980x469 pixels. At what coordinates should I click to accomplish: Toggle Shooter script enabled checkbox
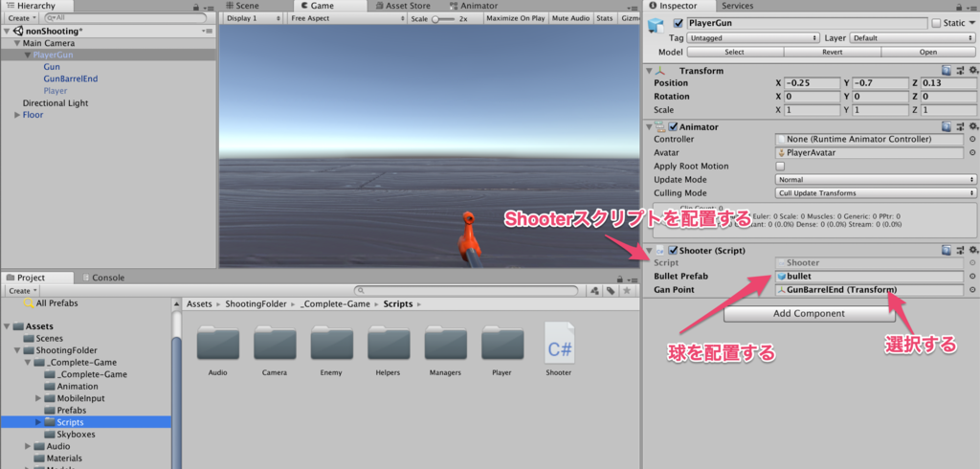[673, 250]
